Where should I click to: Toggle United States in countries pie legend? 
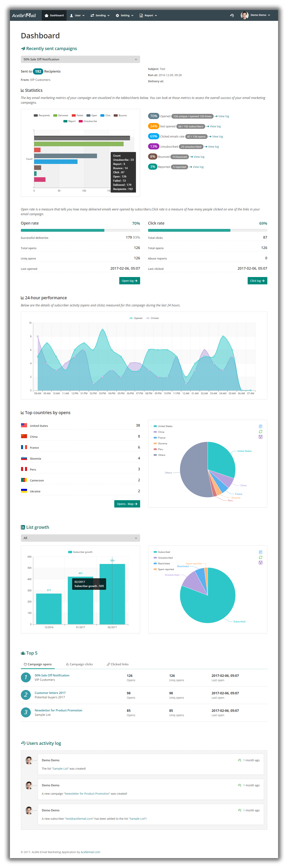tap(163, 426)
